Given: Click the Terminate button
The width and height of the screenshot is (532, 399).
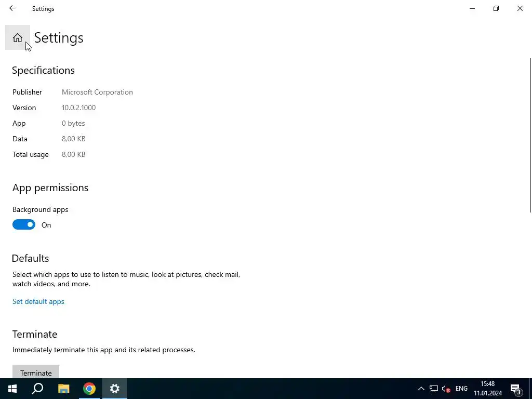Looking at the screenshot, I should click(x=36, y=372).
